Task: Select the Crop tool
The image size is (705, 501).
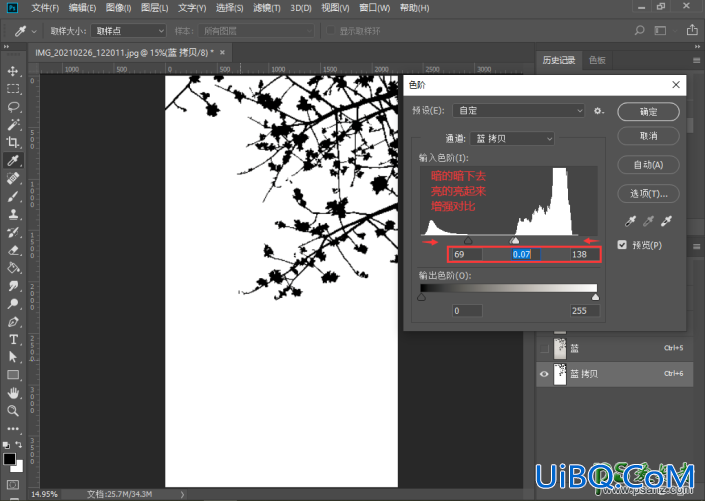Action: [13, 143]
